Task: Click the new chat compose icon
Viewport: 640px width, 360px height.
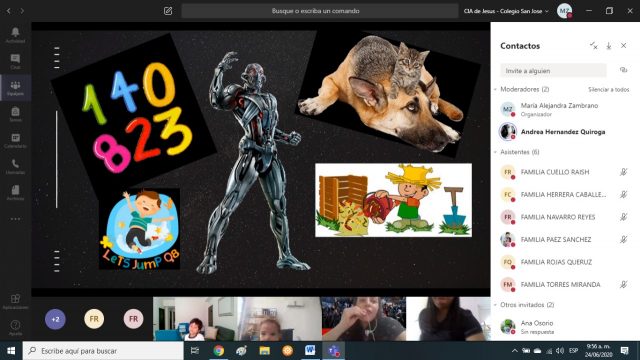Action: click(x=168, y=11)
